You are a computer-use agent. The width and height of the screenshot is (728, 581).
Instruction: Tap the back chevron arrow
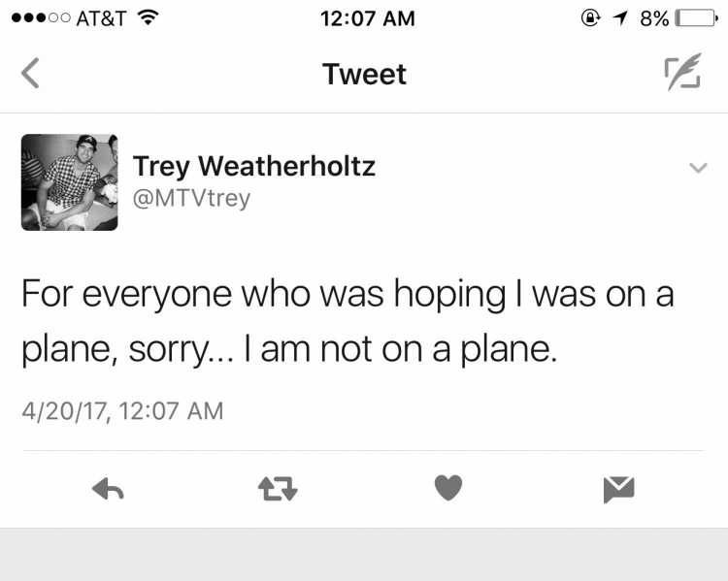click(x=31, y=73)
